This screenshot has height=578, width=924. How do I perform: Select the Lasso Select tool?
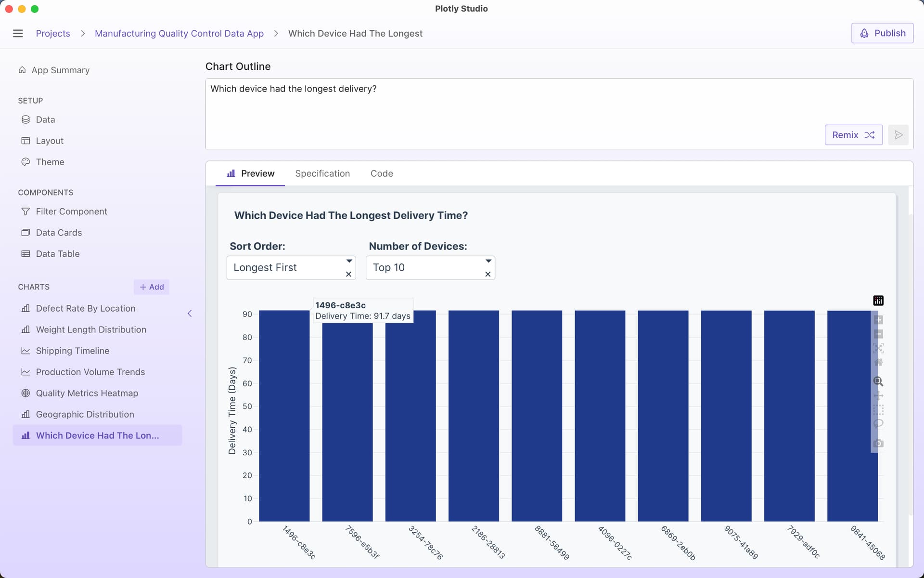879,424
